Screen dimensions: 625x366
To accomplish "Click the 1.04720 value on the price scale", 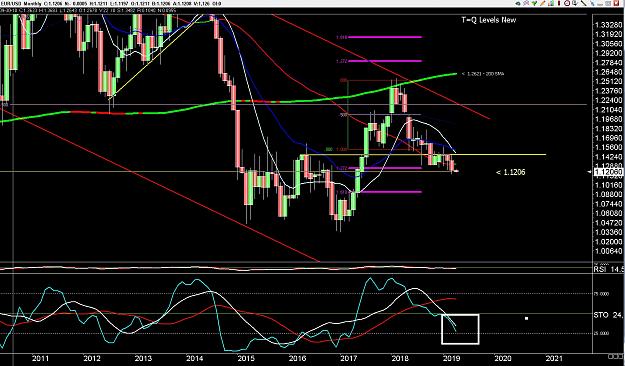I will pos(608,222).
